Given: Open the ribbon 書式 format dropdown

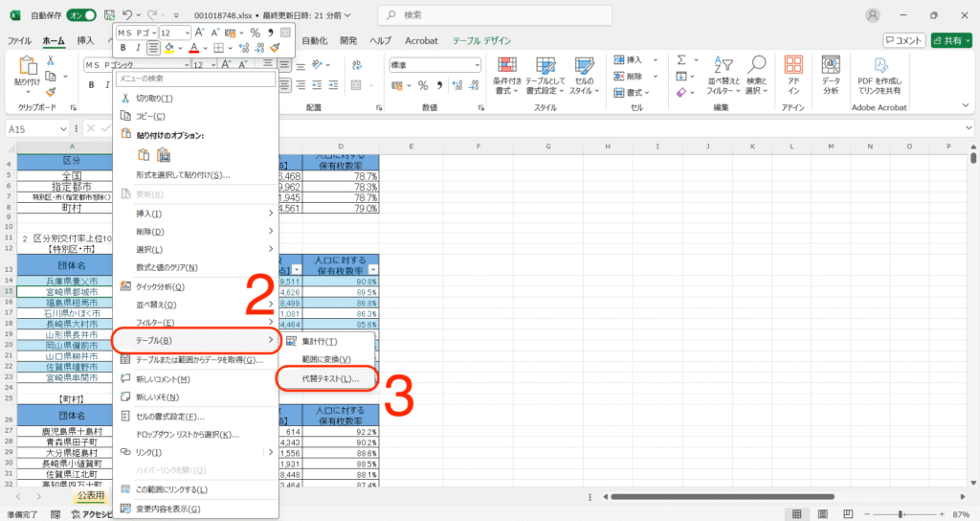Looking at the screenshot, I should click(x=632, y=93).
